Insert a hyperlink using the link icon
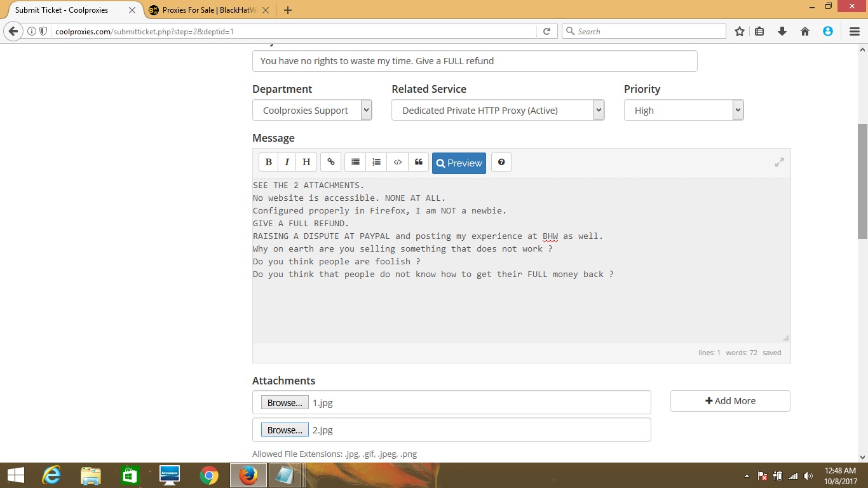The height and width of the screenshot is (488, 868). click(x=331, y=163)
